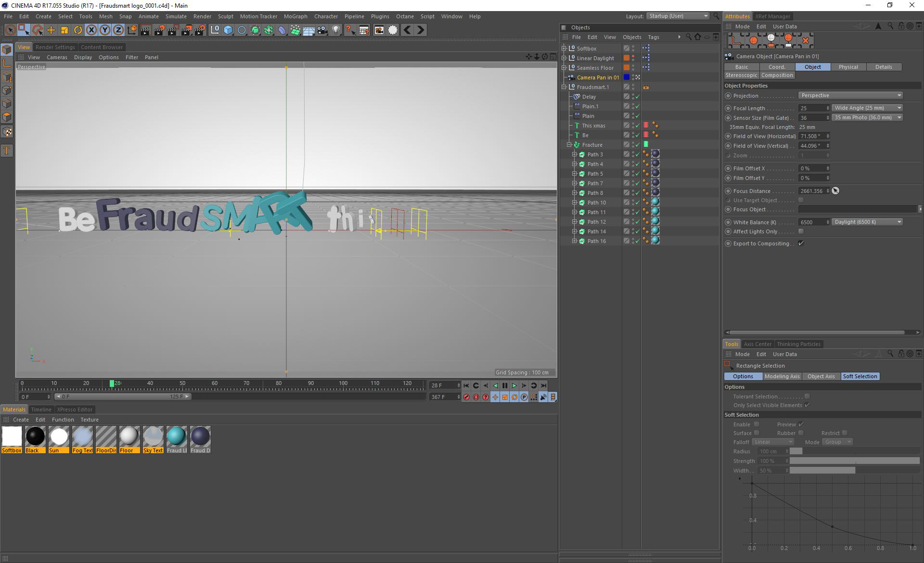Open the 35 mm Photo sensor dropdown
This screenshot has height=563, width=924.
[867, 117]
